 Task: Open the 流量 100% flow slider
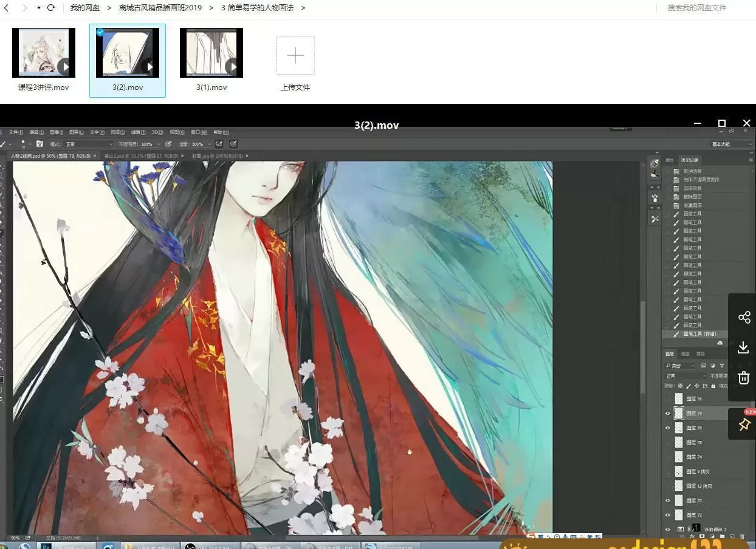pos(208,144)
